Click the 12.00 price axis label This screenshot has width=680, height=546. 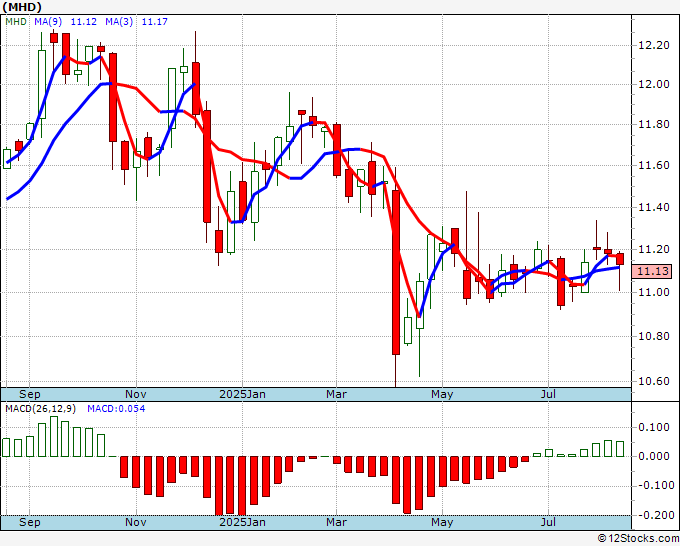[654, 85]
